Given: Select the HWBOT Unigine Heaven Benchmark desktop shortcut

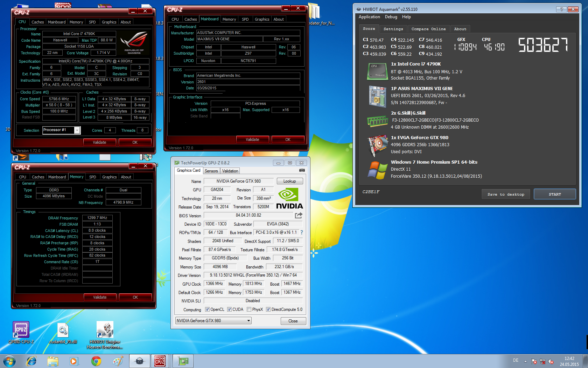Looking at the screenshot, I should [105, 335].
